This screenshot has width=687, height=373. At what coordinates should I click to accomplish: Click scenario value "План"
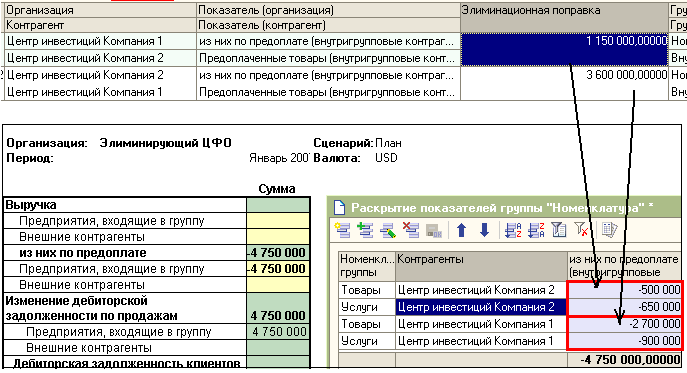(x=388, y=143)
